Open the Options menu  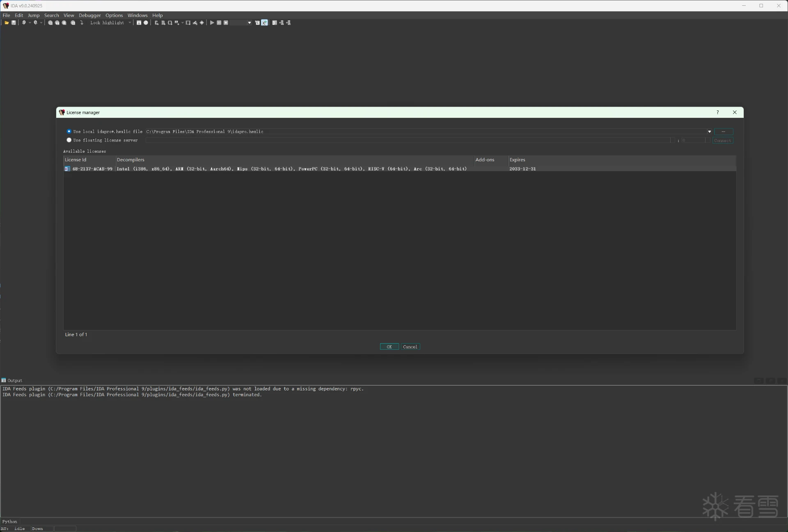pos(114,16)
